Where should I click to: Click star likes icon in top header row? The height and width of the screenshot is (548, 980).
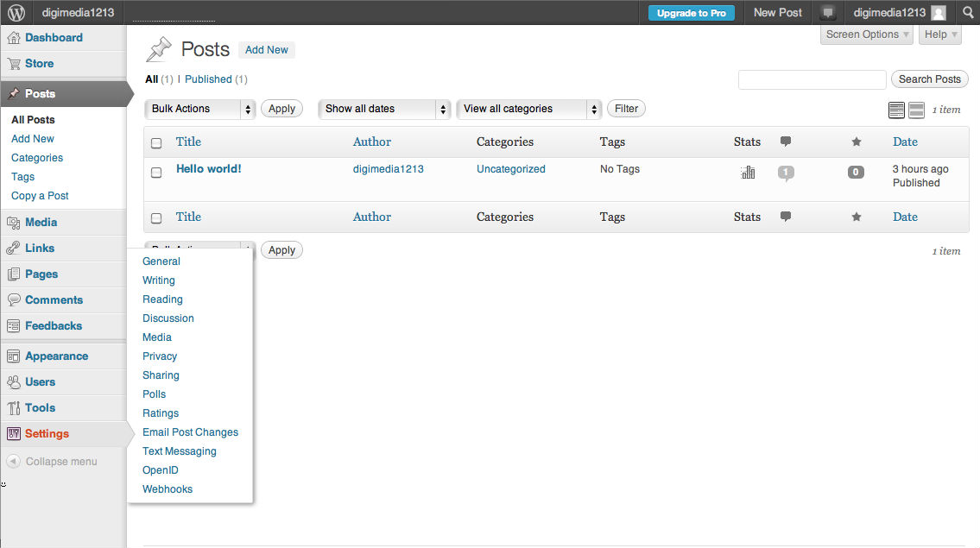857,142
